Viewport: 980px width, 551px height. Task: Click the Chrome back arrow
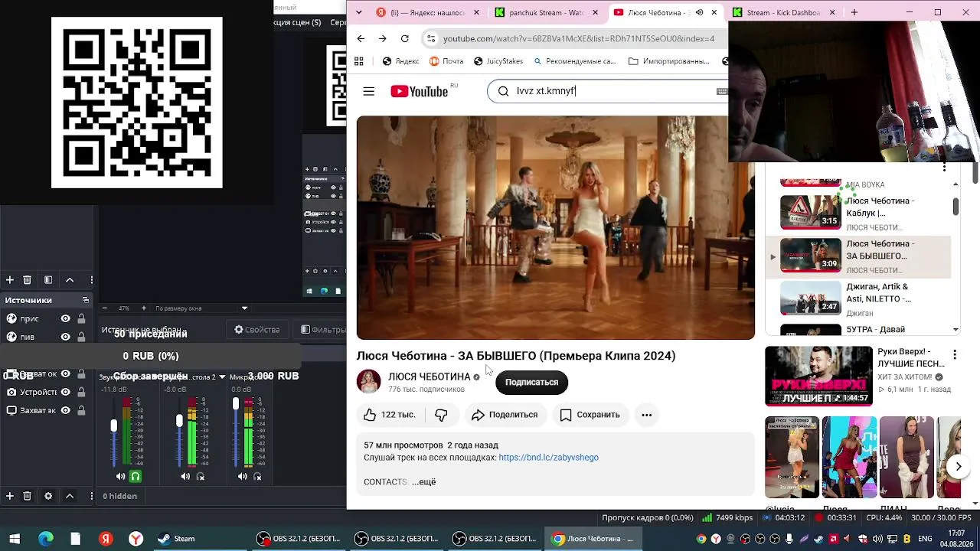(361, 38)
